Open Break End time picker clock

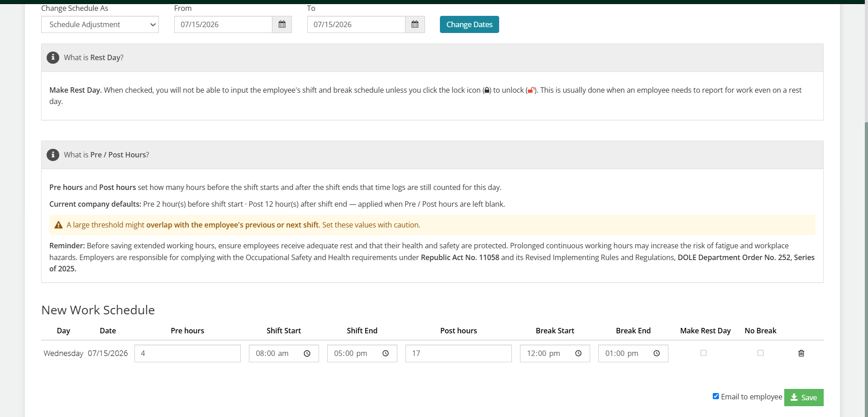click(x=657, y=354)
